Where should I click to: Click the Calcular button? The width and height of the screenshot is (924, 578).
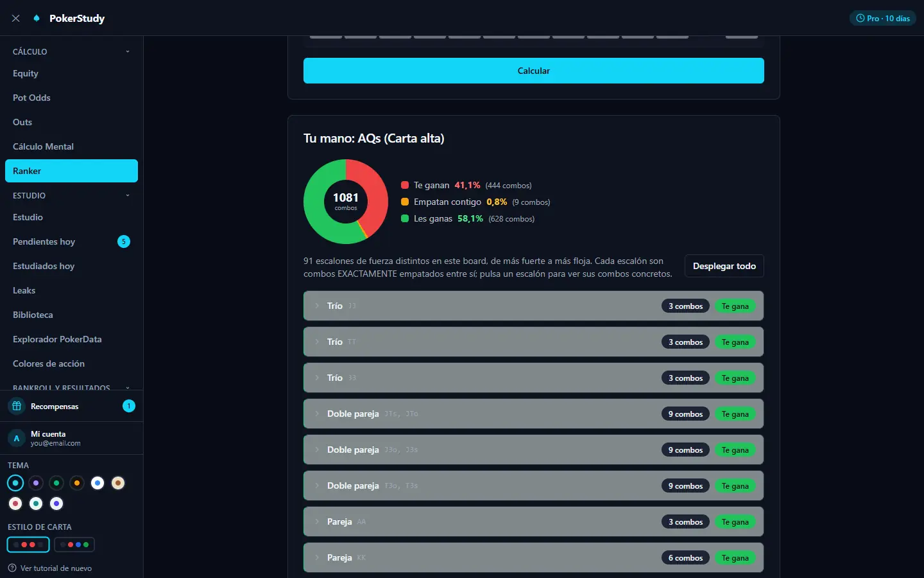[x=533, y=71]
